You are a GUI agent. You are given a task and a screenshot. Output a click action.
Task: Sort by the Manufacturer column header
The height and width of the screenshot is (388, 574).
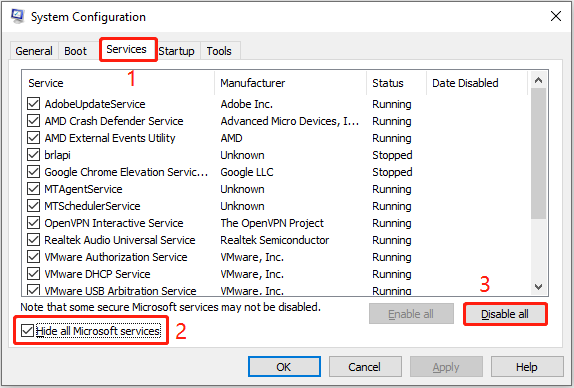(290, 83)
